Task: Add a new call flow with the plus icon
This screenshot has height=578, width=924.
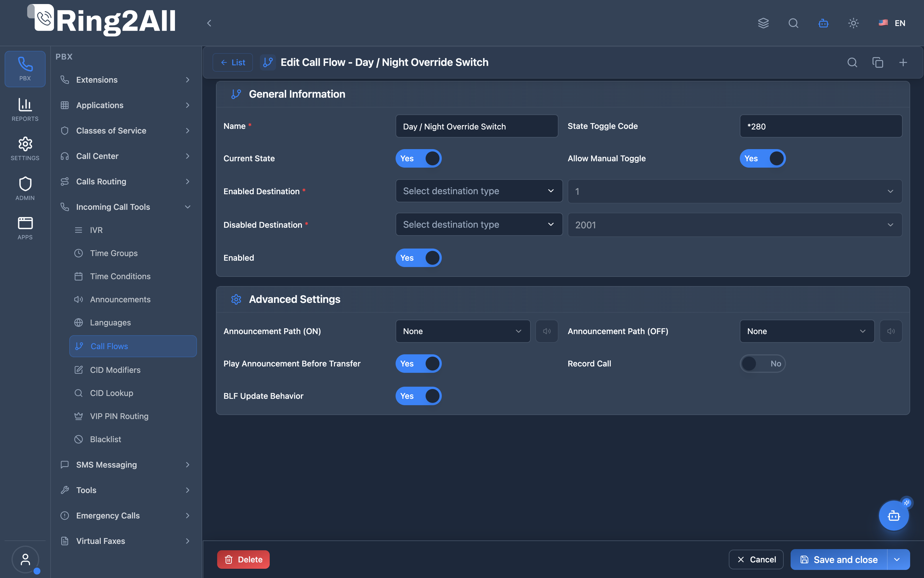Action: pyautogui.click(x=903, y=62)
